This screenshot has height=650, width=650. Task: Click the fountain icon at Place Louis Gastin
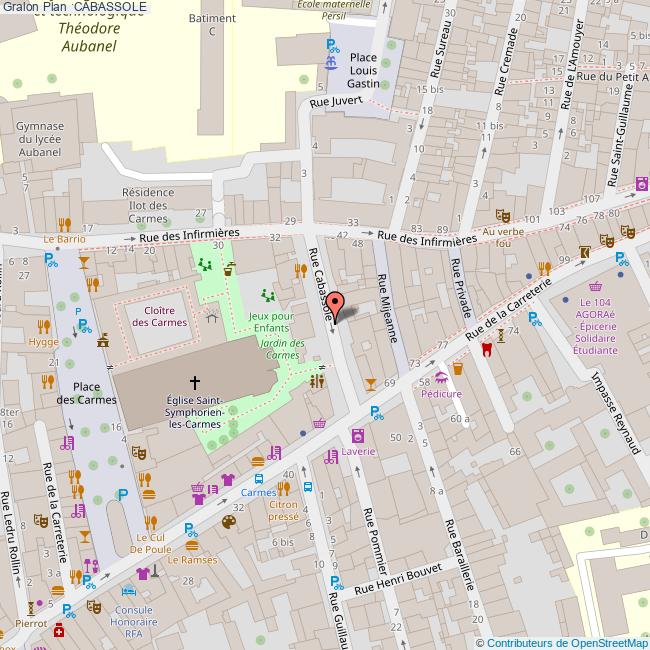click(331, 62)
